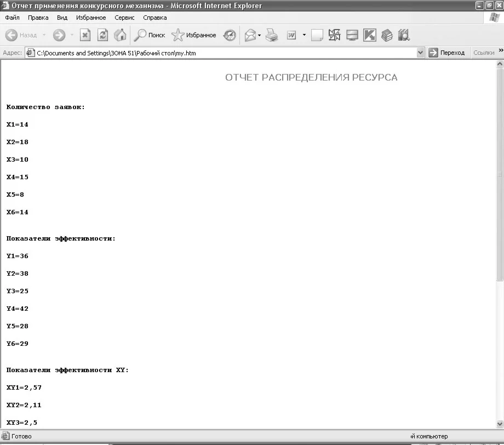Click the value Y4=42

[x=18, y=309]
